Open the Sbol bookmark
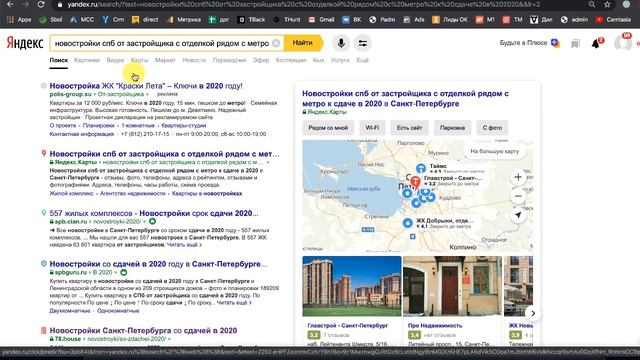 click(50, 19)
